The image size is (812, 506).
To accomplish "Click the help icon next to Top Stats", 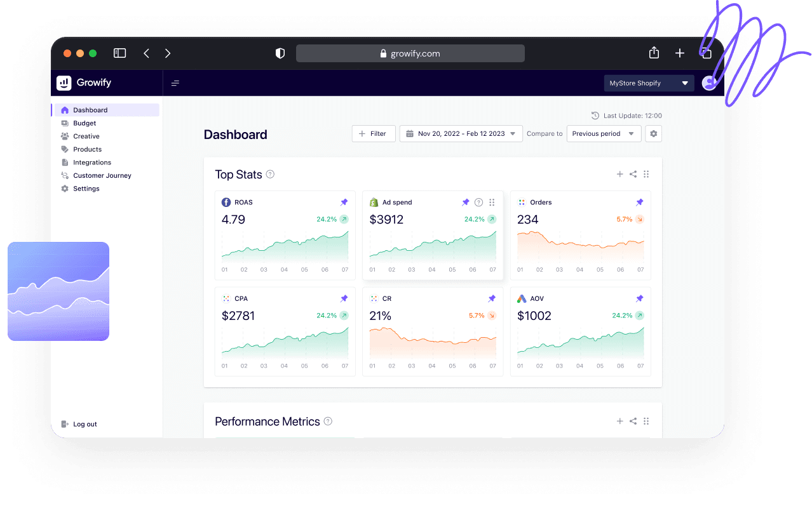I will [x=270, y=175].
